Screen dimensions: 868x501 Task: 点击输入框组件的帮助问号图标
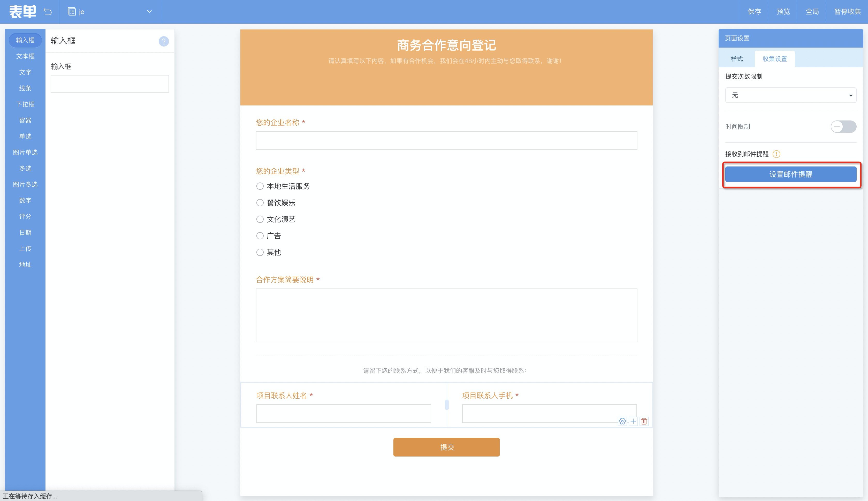click(x=164, y=41)
